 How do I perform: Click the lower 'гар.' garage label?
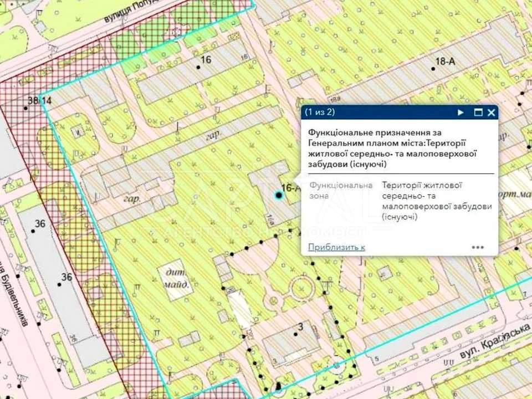132,198
